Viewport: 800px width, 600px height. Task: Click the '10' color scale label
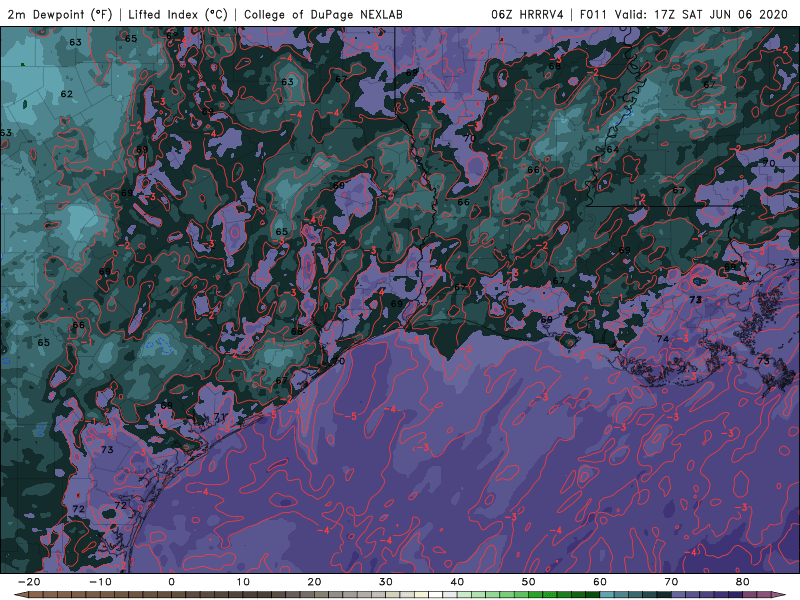click(x=243, y=582)
